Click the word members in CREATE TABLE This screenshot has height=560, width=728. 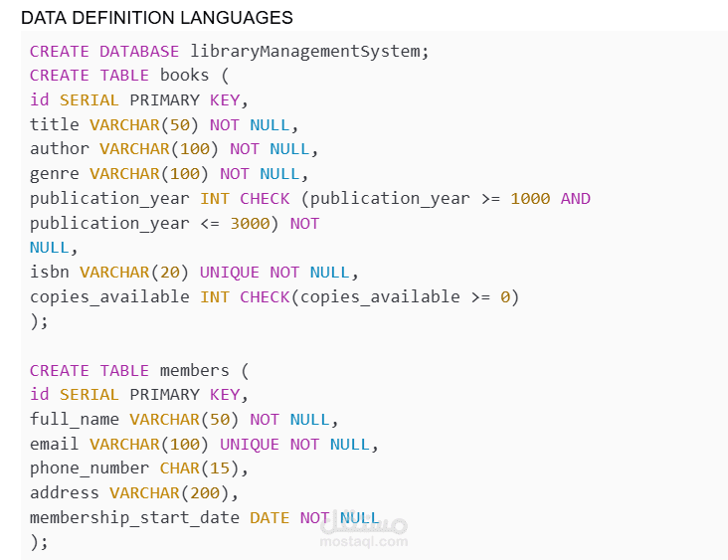[195, 371]
